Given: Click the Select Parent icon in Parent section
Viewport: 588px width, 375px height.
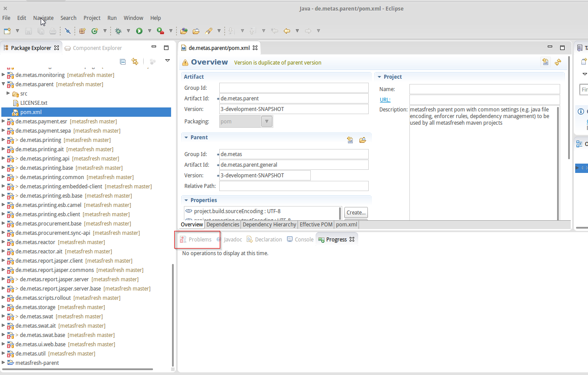Looking at the screenshot, I should click(x=350, y=140).
